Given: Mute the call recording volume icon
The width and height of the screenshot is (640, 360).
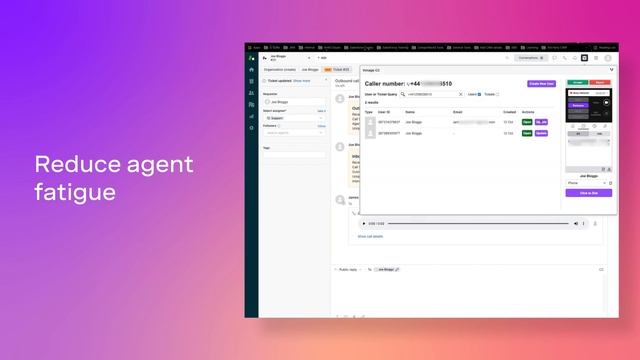Looking at the screenshot, I should pos(576,224).
